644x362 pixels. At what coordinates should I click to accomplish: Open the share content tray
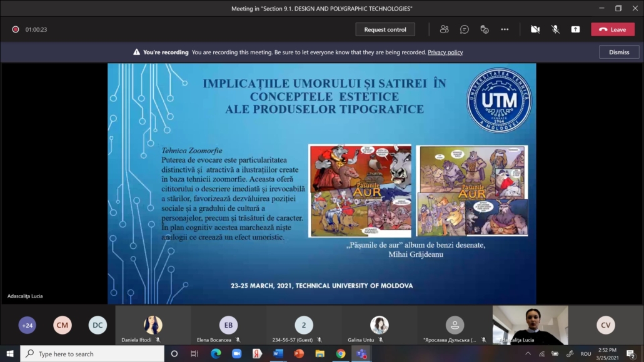click(x=575, y=29)
